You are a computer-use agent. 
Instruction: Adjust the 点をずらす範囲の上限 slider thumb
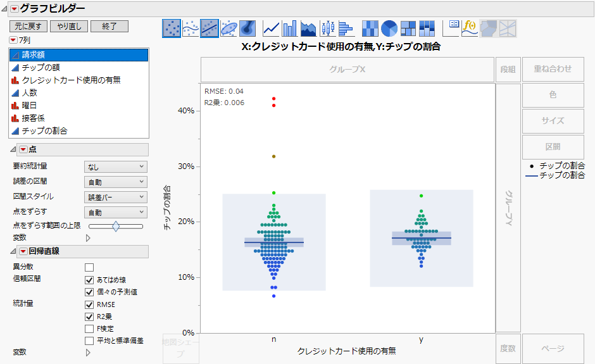pos(116,227)
